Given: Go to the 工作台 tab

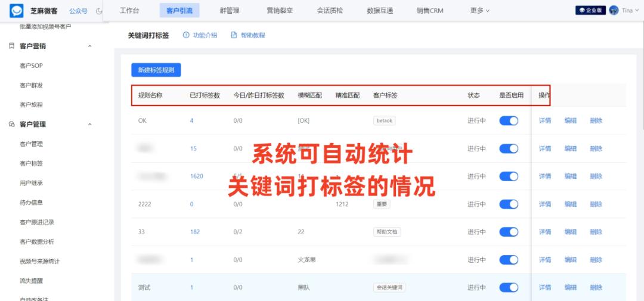Looking at the screenshot, I should coord(129,11).
